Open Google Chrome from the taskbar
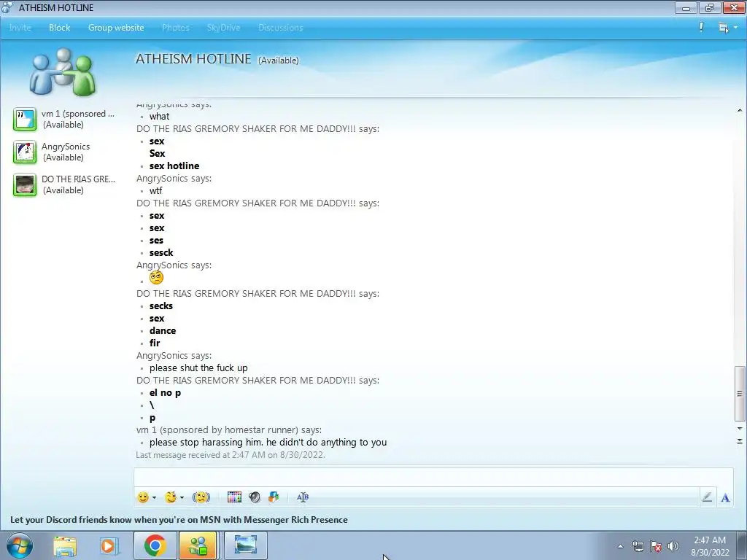Viewport: 747px width, 560px height. click(155, 545)
